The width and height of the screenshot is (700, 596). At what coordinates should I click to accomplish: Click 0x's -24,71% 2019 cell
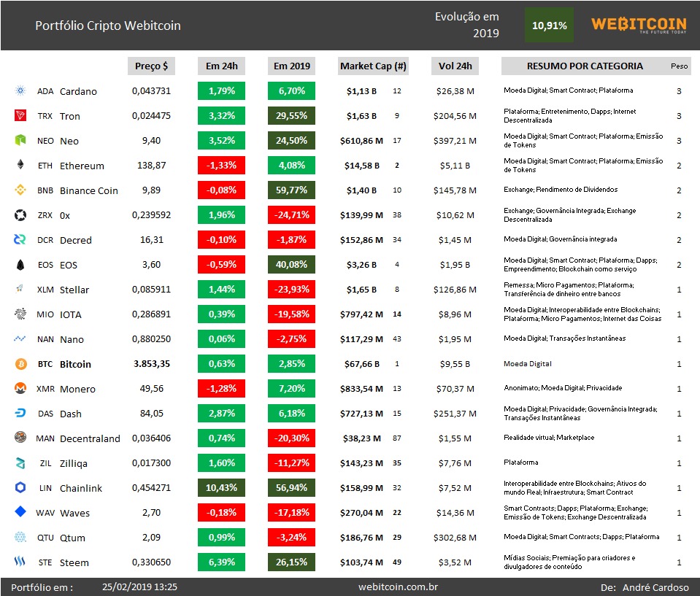pyautogui.click(x=291, y=215)
